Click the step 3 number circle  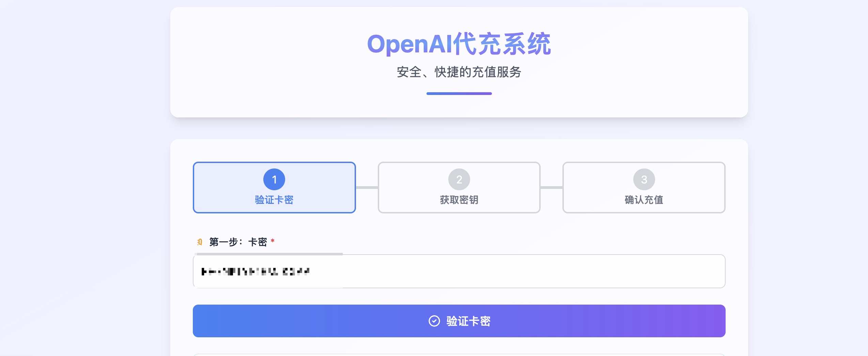pyautogui.click(x=644, y=179)
